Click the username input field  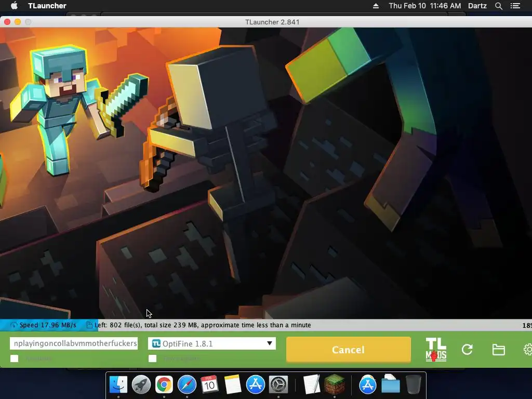[74, 343]
